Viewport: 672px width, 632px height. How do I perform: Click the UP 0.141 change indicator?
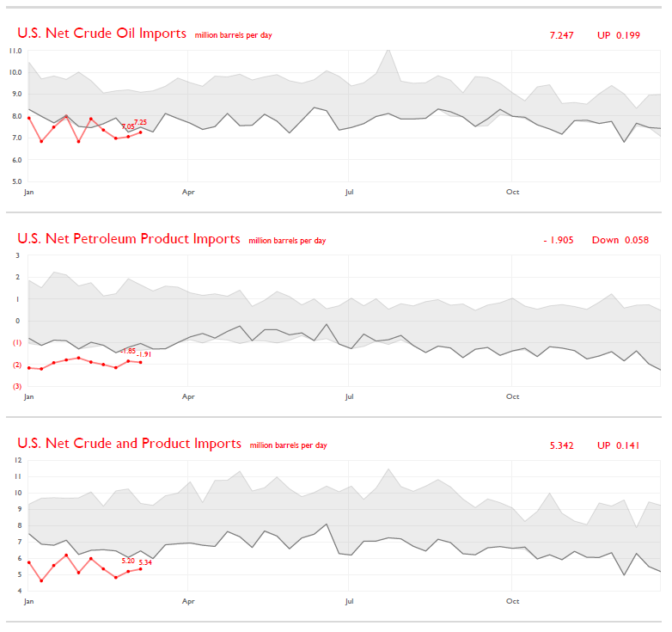point(619,445)
